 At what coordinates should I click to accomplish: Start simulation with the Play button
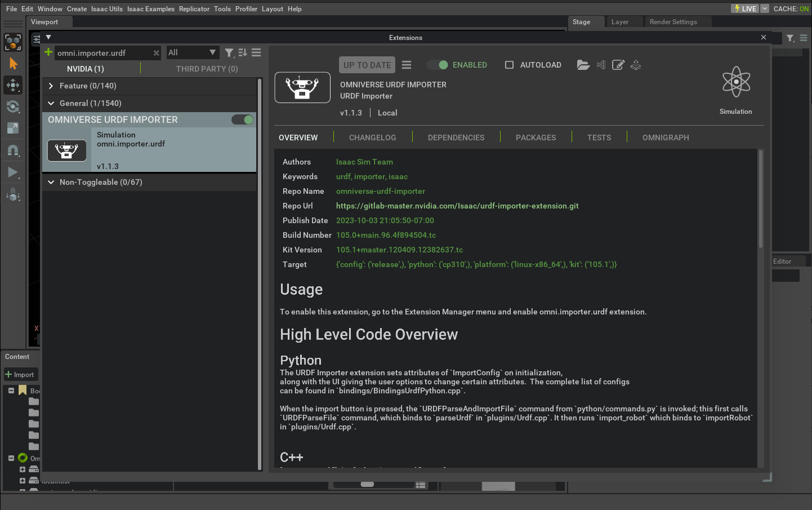pyautogui.click(x=13, y=172)
